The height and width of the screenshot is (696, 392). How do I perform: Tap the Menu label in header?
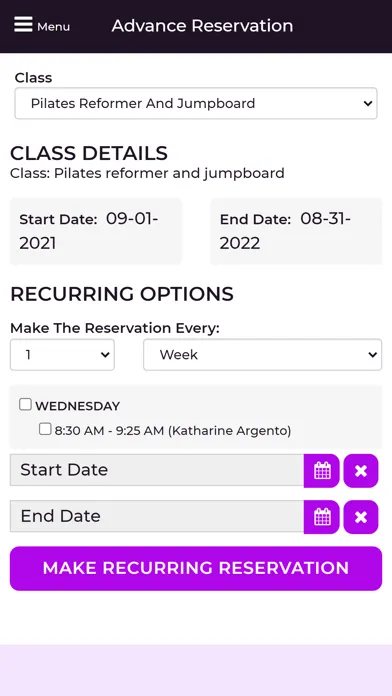point(53,27)
